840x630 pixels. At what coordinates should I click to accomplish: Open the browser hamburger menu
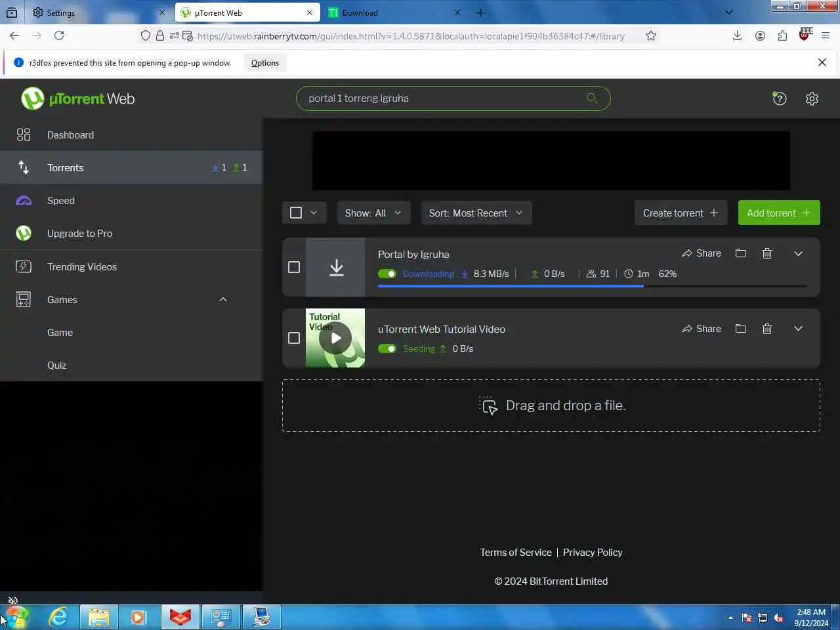pyautogui.click(x=826, y=35)
